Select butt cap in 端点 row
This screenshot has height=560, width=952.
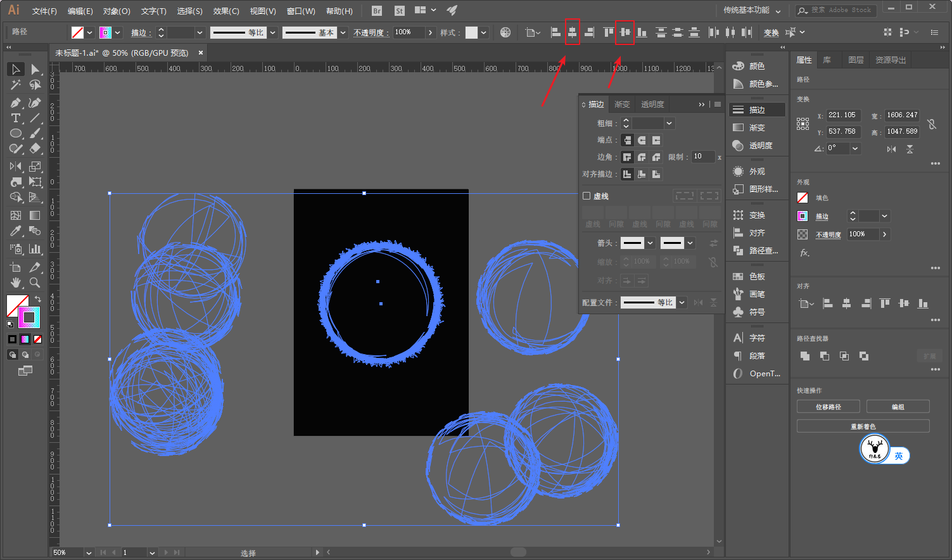[x=627, y=140]
